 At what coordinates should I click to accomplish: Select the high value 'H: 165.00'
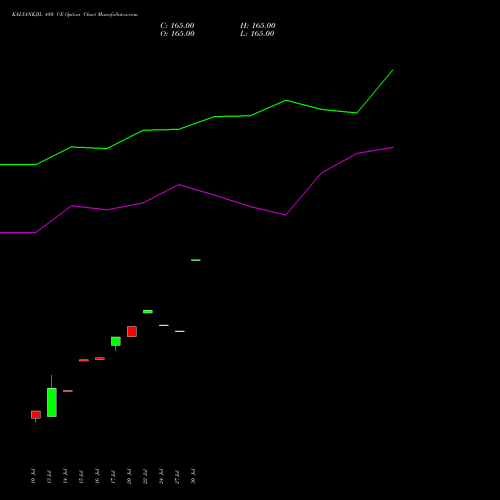pos(258,26)
